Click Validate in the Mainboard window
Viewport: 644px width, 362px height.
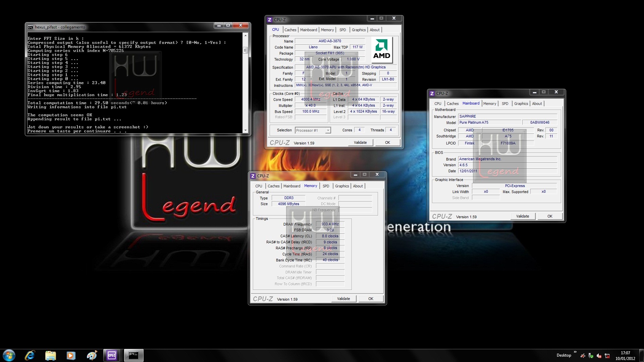click(x=523, y=216)
